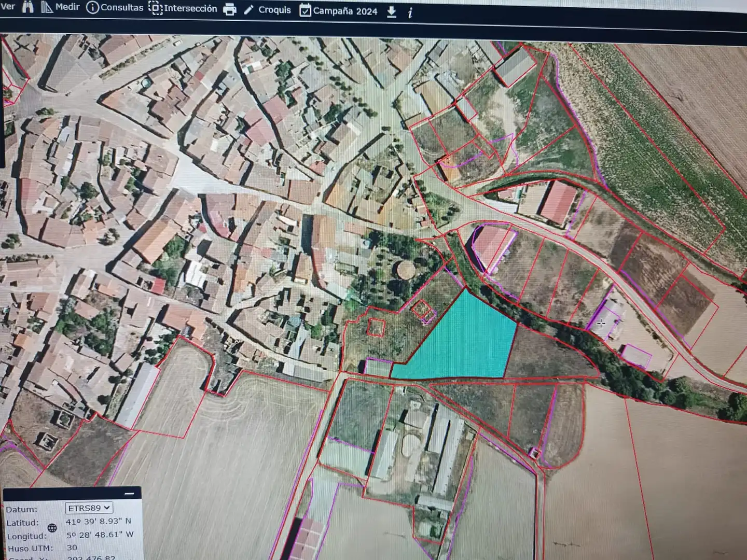Click the round tower building on map
Image resolution: width=747 pixels, height=560 pixels.
405,269
